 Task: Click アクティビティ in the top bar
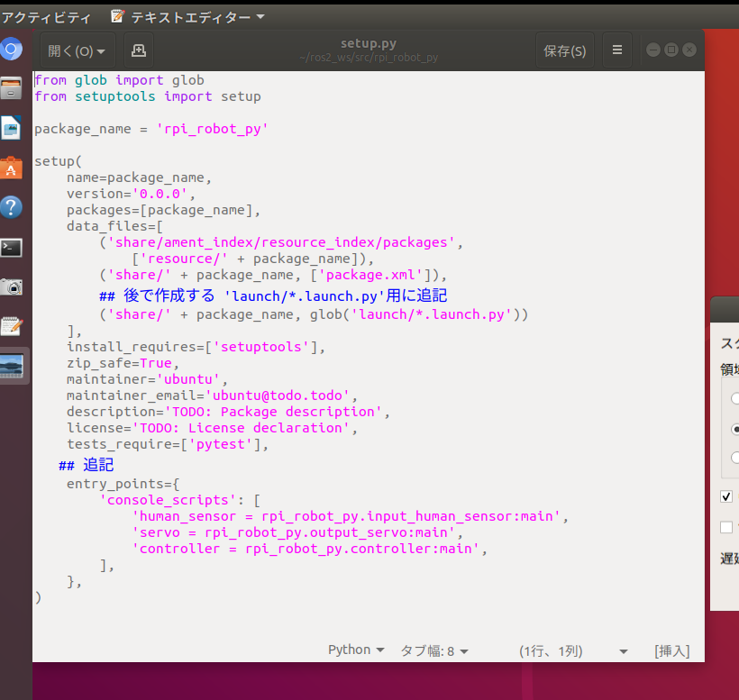pyautogui.click(x=46, y=18)
